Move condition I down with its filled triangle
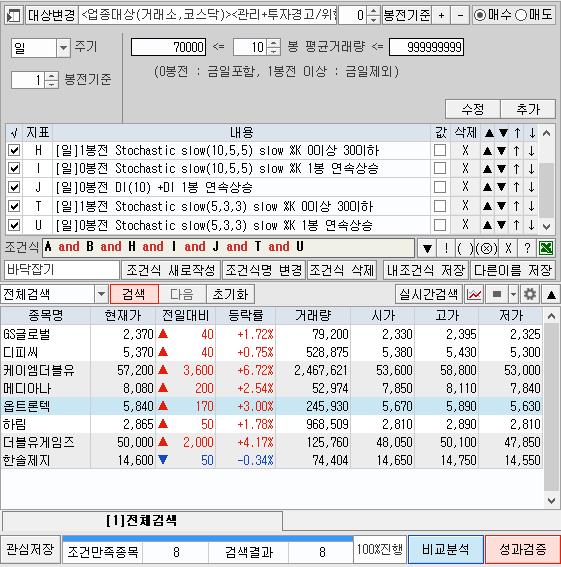Screen dimensions: 561x567 point(501,169)
